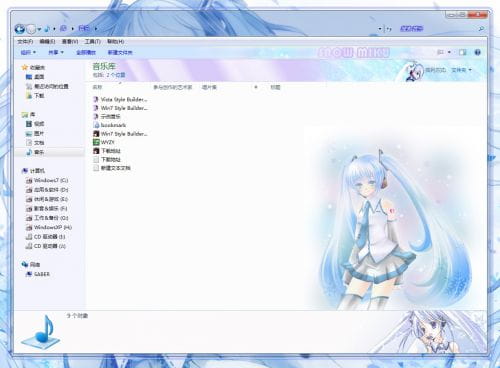Open the SABER network computer
500x368 pixels.
[38, 274]
